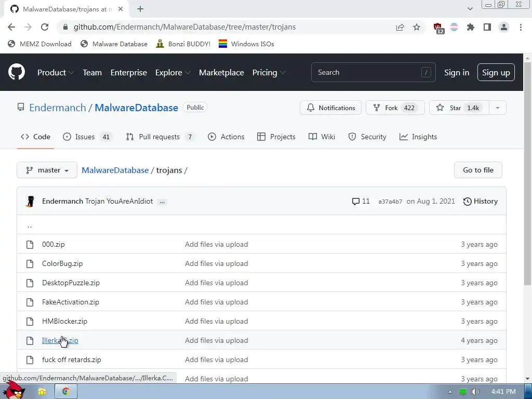
Task: Open the Angry Birds start button
Action: (x=14, y=390)
